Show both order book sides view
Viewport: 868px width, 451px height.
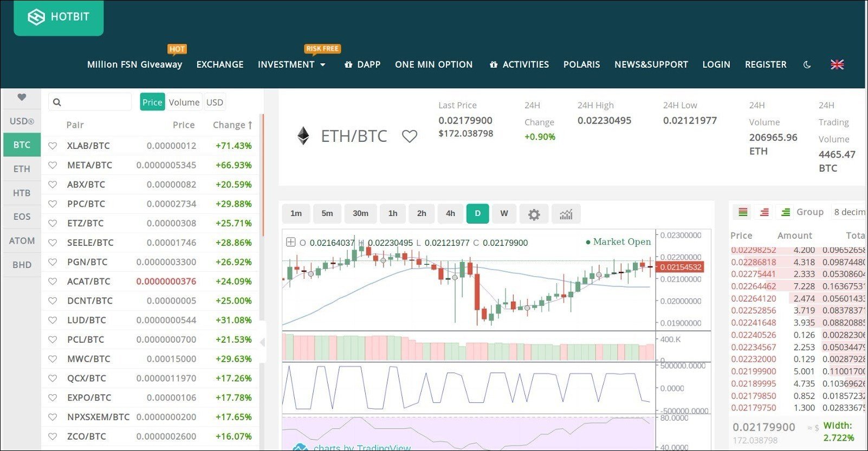[743, 212]
